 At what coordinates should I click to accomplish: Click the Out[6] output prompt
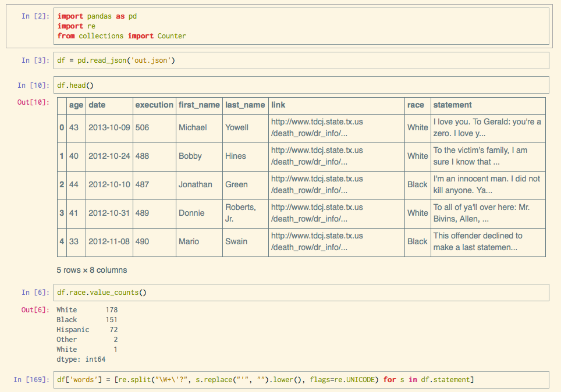point(35,310)
